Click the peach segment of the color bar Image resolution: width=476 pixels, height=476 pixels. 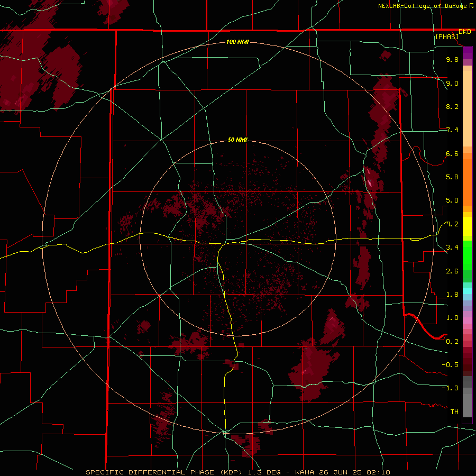pos(467,106)
